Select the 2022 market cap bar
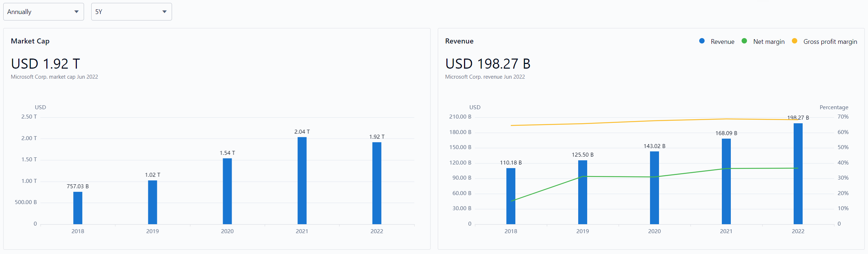The height and width of the screenshot is (254, 868). pos(377,183)
